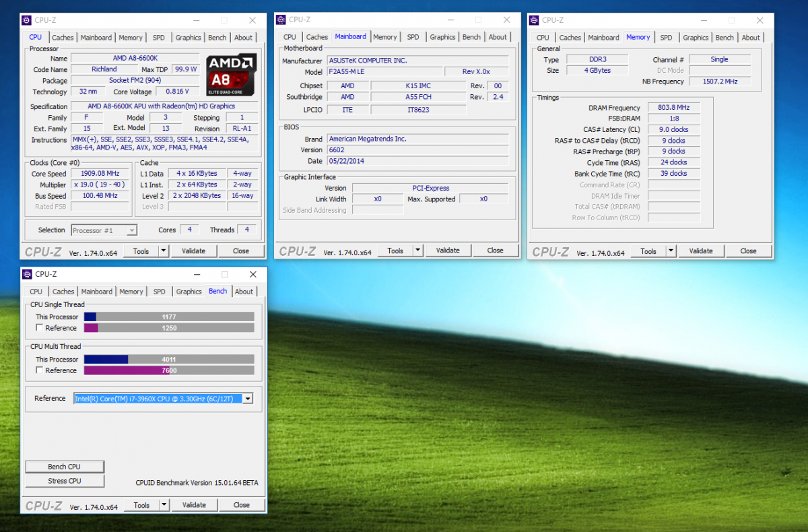Click the AMD A8 logo image

pyautogui.click(x=231, y=74)
